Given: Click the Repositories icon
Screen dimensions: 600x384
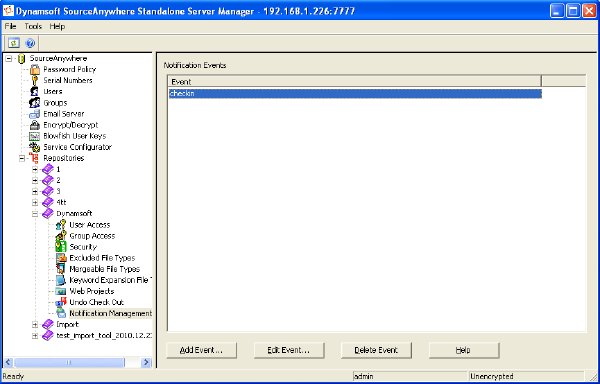Looking at the screenshot, I should [34, 158].
